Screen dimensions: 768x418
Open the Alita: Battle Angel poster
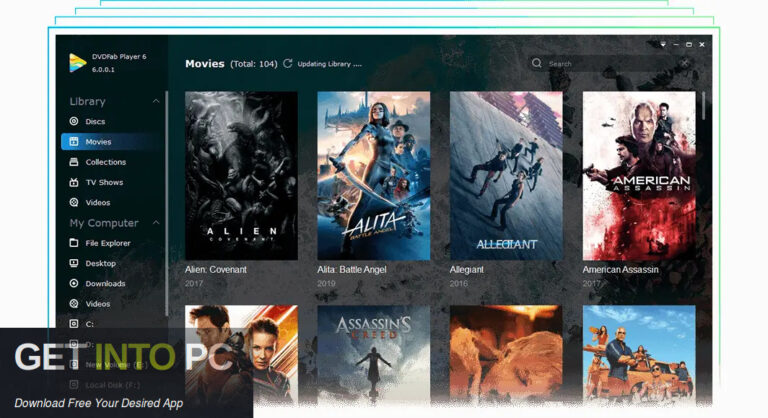click(374, 175)
